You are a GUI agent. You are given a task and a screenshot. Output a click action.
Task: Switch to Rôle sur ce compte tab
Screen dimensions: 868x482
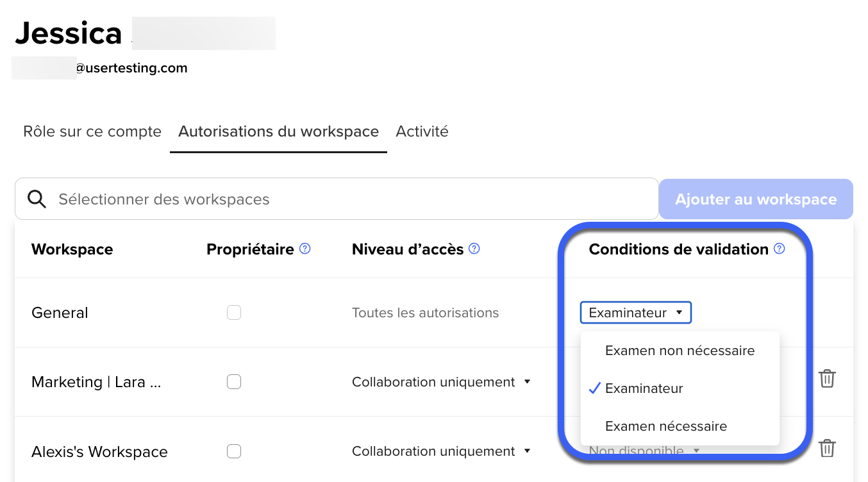tap(92, 131)
